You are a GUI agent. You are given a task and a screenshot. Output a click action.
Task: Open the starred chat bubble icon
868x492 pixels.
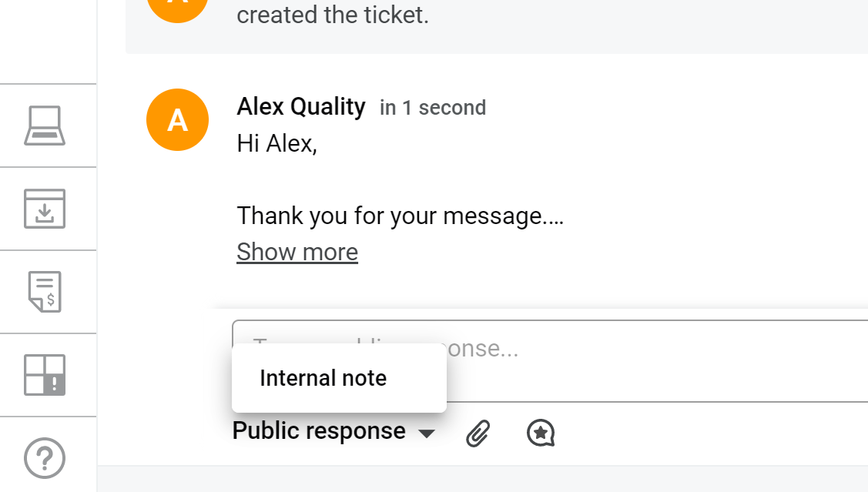(541, 433)
